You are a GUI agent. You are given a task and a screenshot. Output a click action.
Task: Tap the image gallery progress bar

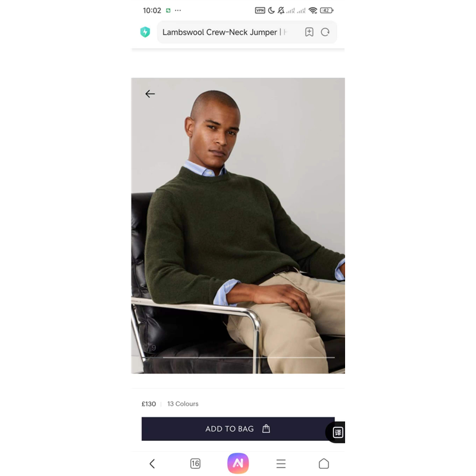tap(249, 358)
